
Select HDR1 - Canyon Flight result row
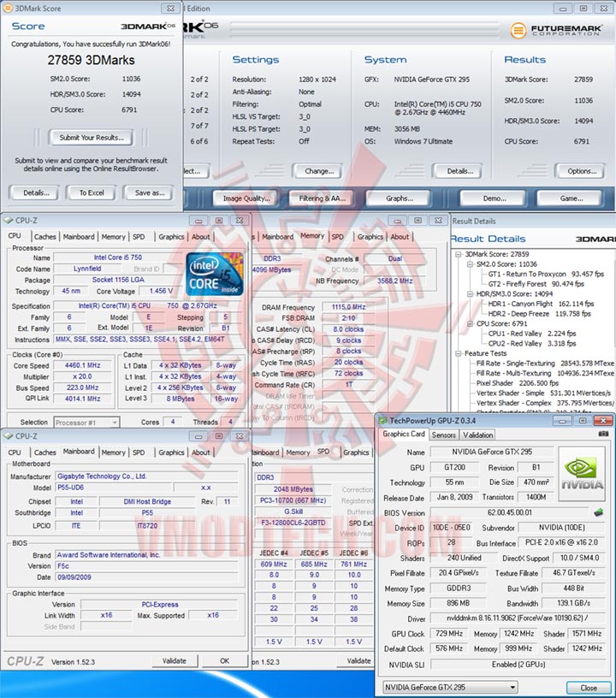(541, 304)
